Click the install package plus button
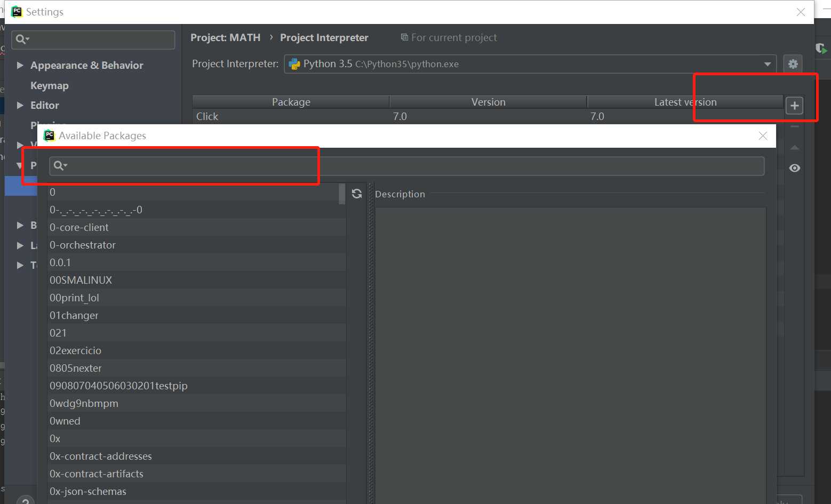 click(794, 106)
